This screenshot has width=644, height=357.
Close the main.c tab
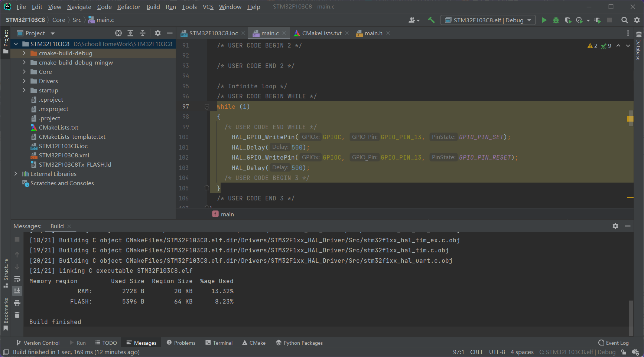[284, 33]
